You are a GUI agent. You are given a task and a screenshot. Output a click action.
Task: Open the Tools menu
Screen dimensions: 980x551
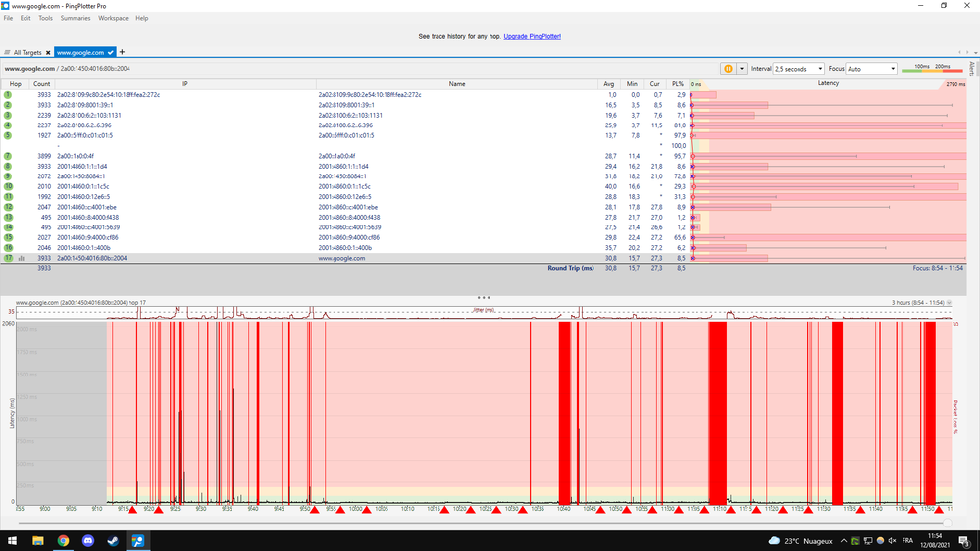point(46,18)
